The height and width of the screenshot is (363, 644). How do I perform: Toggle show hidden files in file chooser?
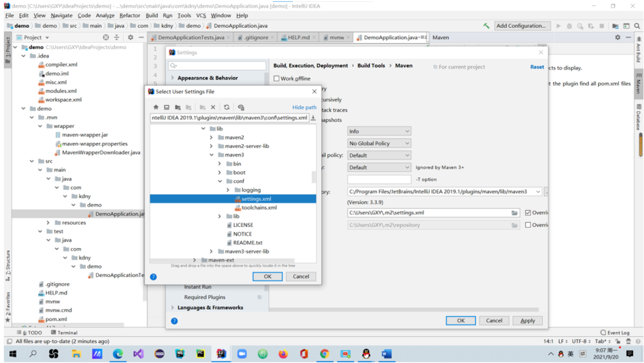pyautogui.click(x=240, y=107)
